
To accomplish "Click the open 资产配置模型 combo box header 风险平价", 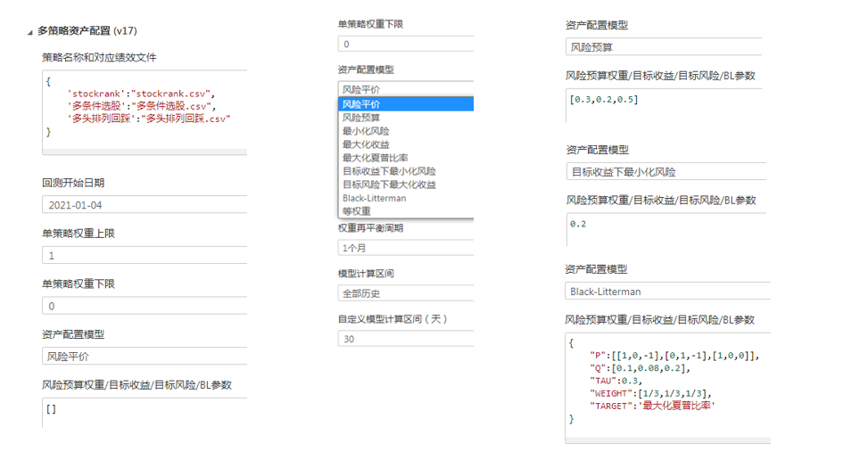I will (406, 89).
